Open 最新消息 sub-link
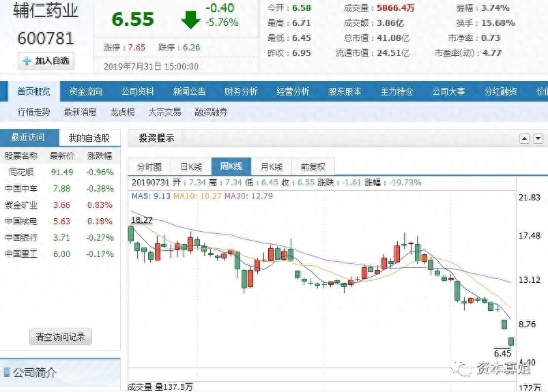This screenshot has height=392, width=548. click(80, 112)
